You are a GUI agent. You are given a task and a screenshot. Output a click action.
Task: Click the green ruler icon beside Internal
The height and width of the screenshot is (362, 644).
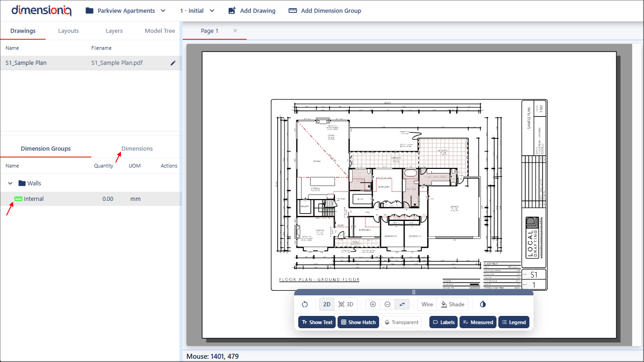coord(18,199)
